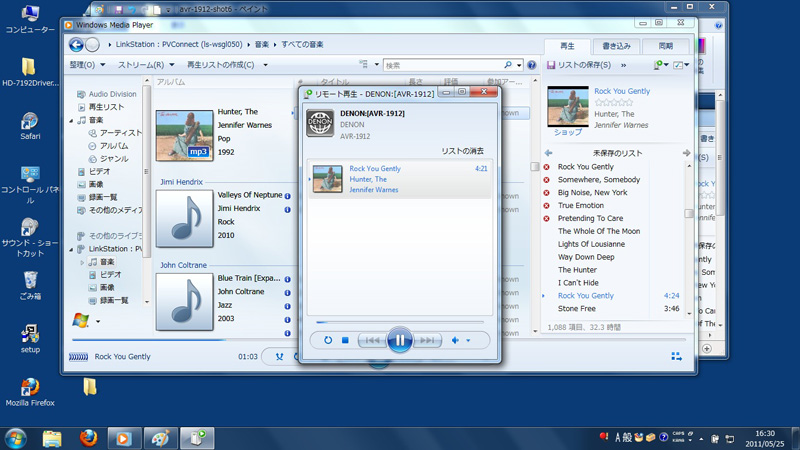Click リストの消去 to clear the list
This screenshot has height=450, width=800.
tap(462, 151)
